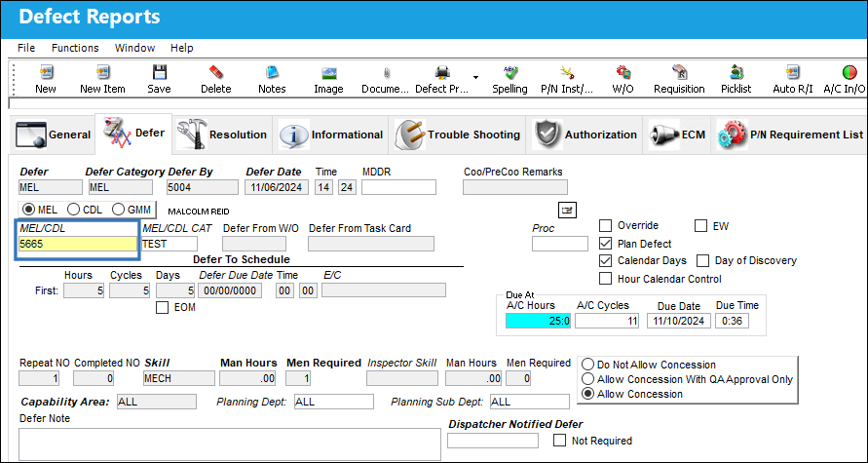Switch to the General tab
The image size is (868, 463).
point(52,135)
